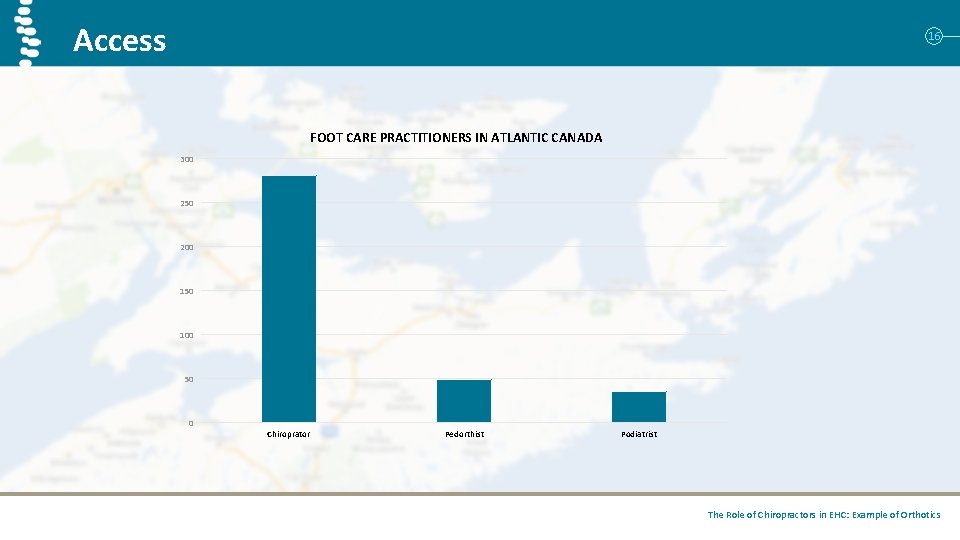This screenshot has width=960, height=540.
Task: Click the tan footer divider line
Action: click(480, 493)
